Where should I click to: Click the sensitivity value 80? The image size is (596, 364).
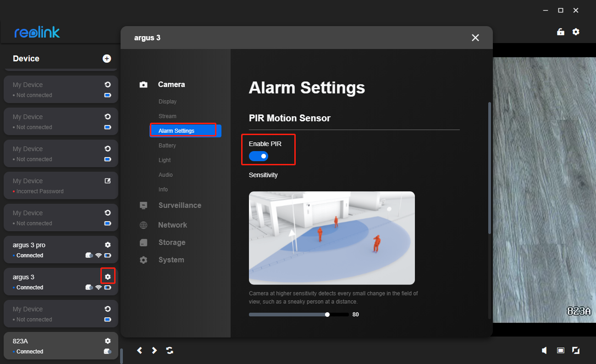[356, 315]
